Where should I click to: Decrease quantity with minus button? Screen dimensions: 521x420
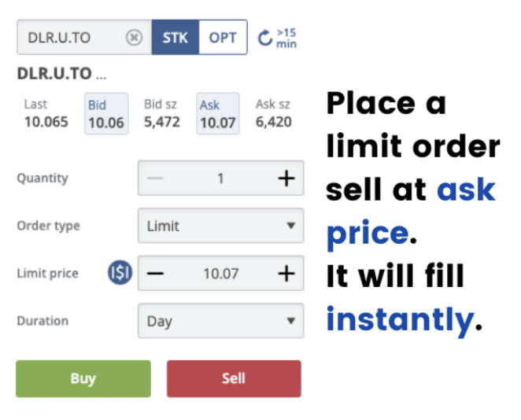pos(156,179)
